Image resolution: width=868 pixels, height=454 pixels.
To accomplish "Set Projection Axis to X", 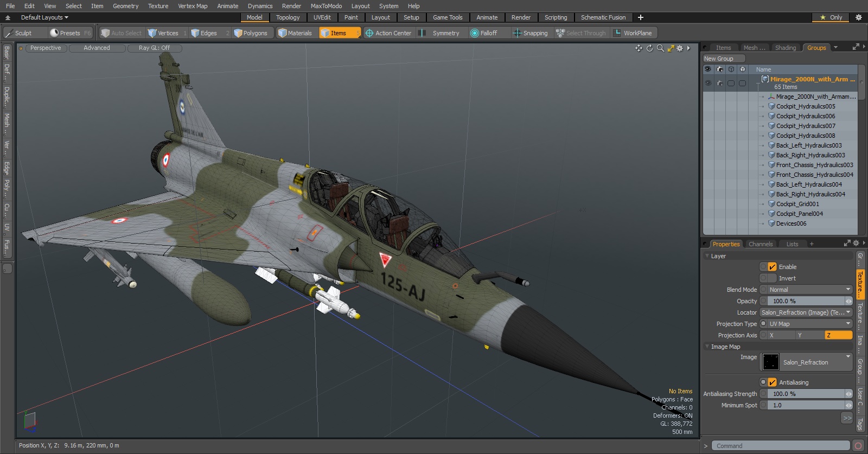I will [782, 335].
